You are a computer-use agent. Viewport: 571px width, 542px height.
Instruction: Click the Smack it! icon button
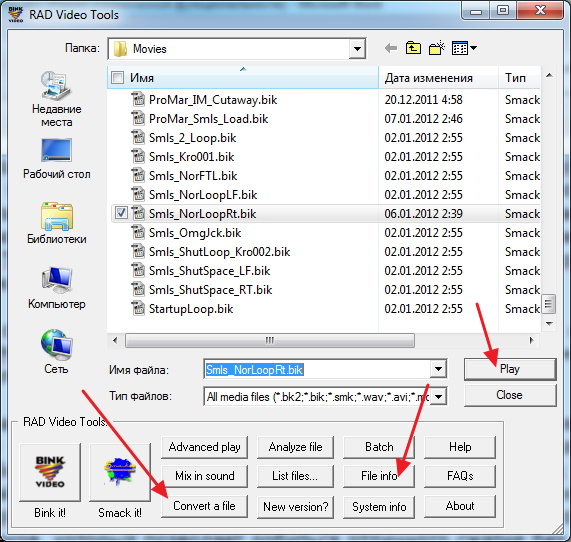(120, 472)
